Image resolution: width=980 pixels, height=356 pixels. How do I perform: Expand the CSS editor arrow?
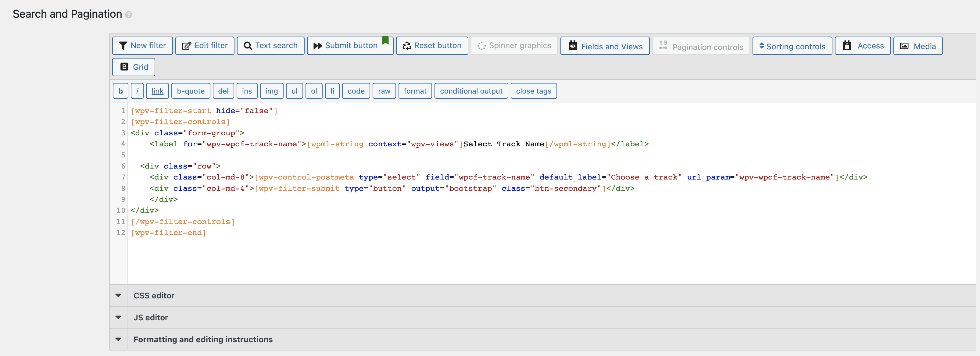[118, 296]
